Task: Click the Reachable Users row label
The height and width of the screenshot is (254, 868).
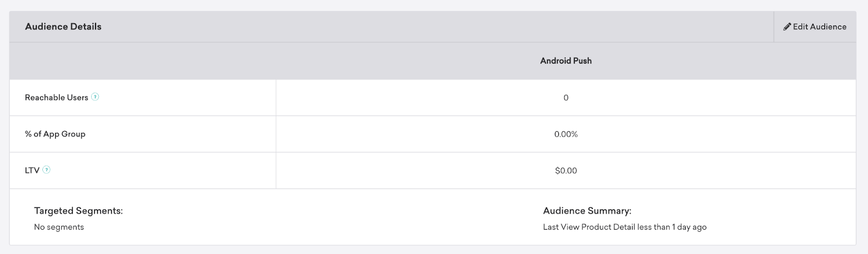Action: point(56,98)
